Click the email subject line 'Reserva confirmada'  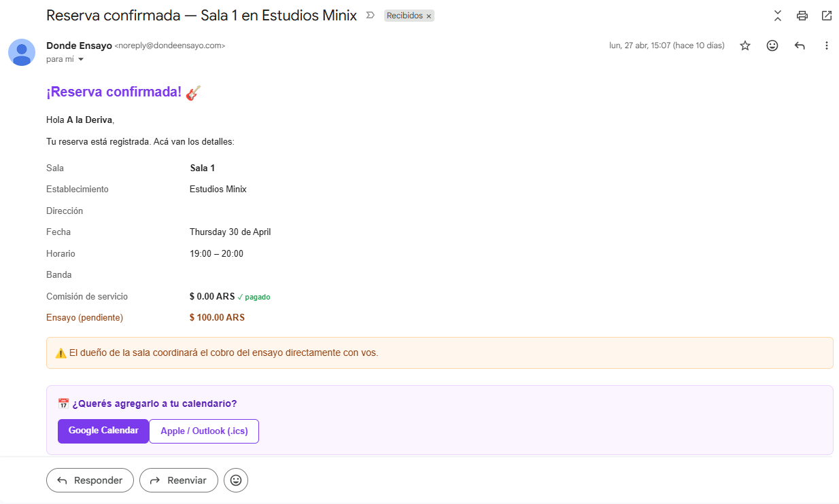[201, 15]
